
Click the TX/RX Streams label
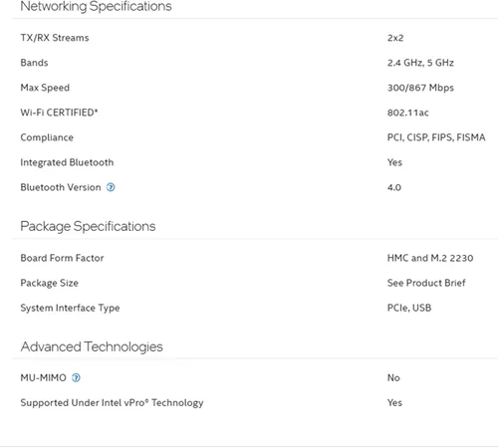pyautogui.click(x=55, y=38)
